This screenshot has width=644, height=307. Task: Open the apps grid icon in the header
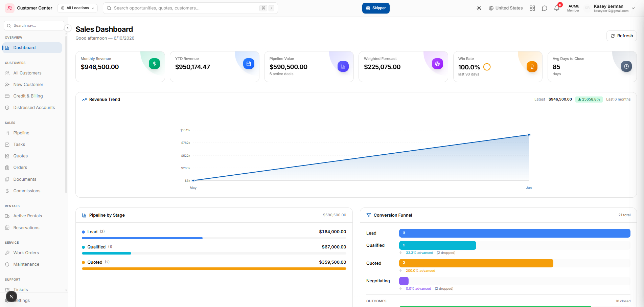[x=532, y=8]
